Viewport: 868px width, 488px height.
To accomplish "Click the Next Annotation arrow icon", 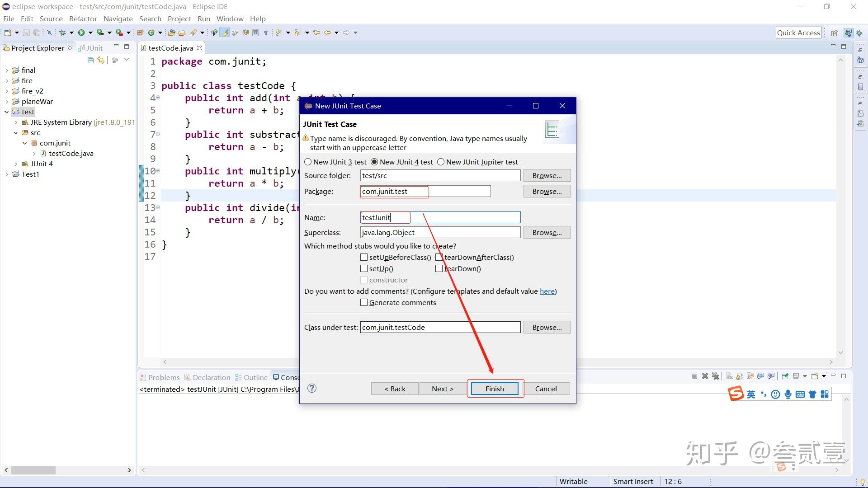I will pos(278,33).
